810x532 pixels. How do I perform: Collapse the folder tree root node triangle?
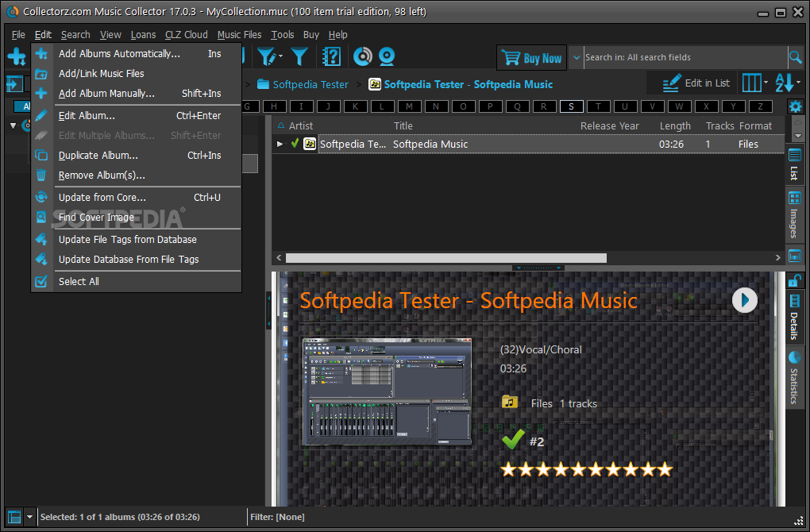pos(13,125)
